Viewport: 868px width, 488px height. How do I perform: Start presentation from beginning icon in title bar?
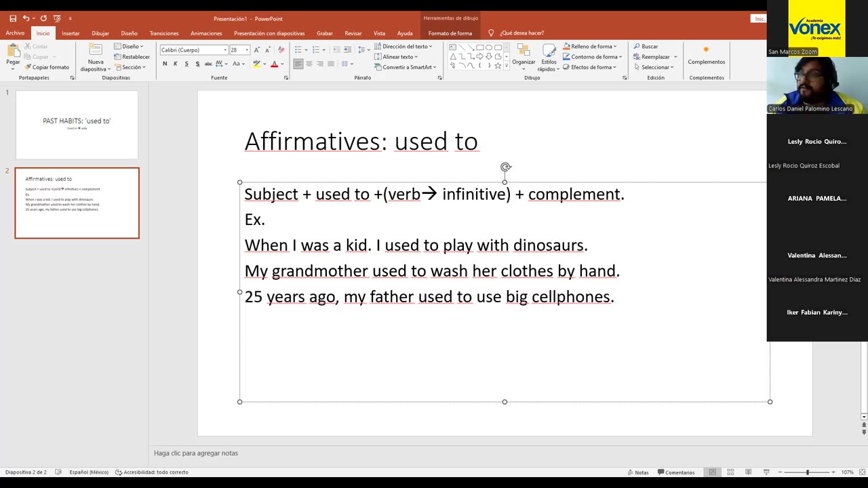[58, 18]
